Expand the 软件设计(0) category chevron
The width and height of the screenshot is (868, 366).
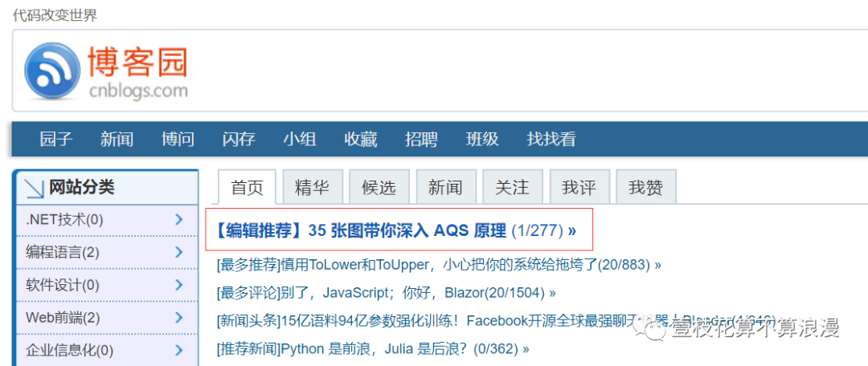pyautogui.click(x=178, y=285)
